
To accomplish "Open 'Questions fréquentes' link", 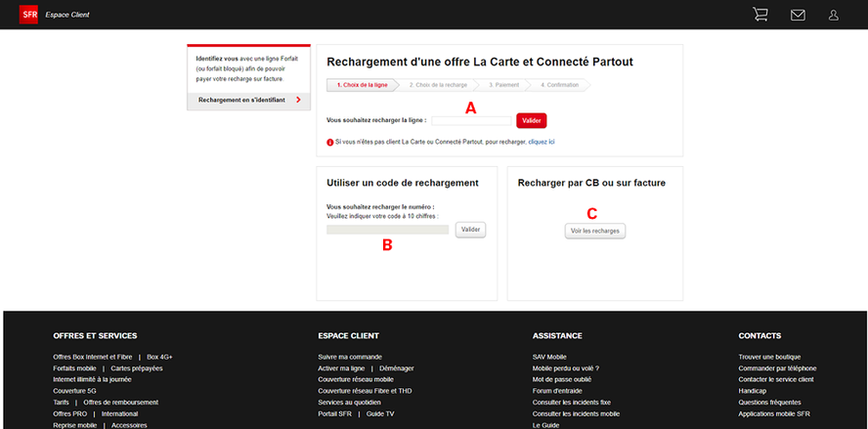I will pyautogui.click(x=769, y=403).
